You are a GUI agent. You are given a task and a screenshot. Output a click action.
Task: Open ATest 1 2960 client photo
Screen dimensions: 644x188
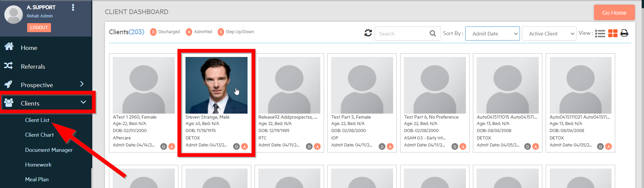click(144, 85)
